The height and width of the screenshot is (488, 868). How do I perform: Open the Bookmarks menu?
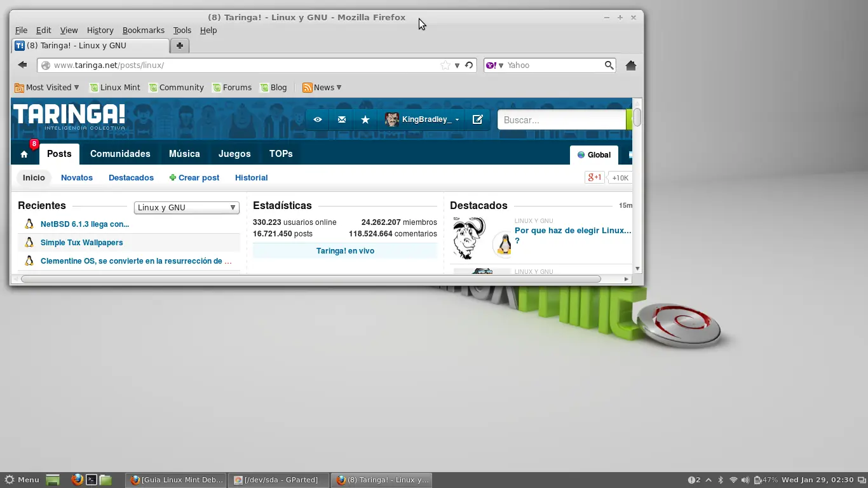tap(143, 30)
